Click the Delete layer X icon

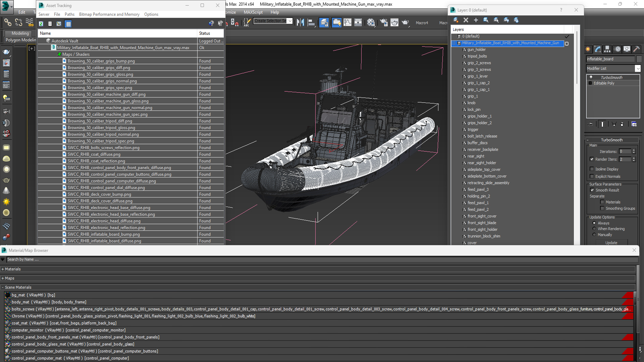coord(466,20)
